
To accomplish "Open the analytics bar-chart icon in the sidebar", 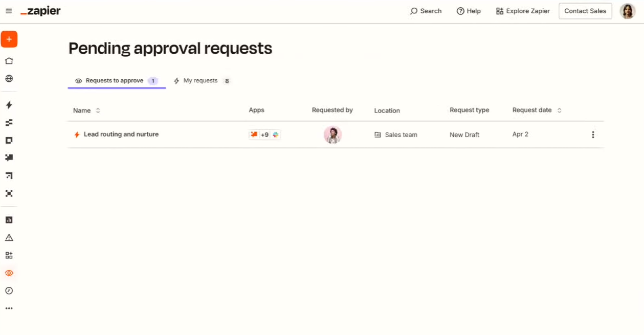I will point(9,219).
